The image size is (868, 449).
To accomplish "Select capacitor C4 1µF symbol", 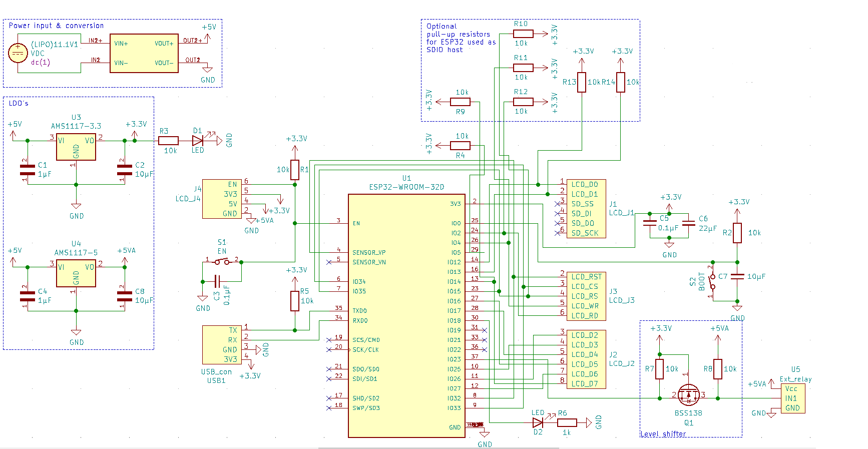I will (27, 296).
